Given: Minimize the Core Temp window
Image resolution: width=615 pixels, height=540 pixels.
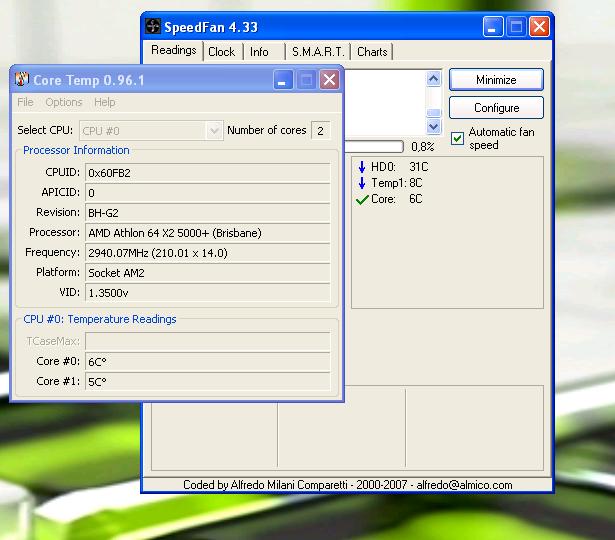Looking at the screenshot, I should point(283,80).
